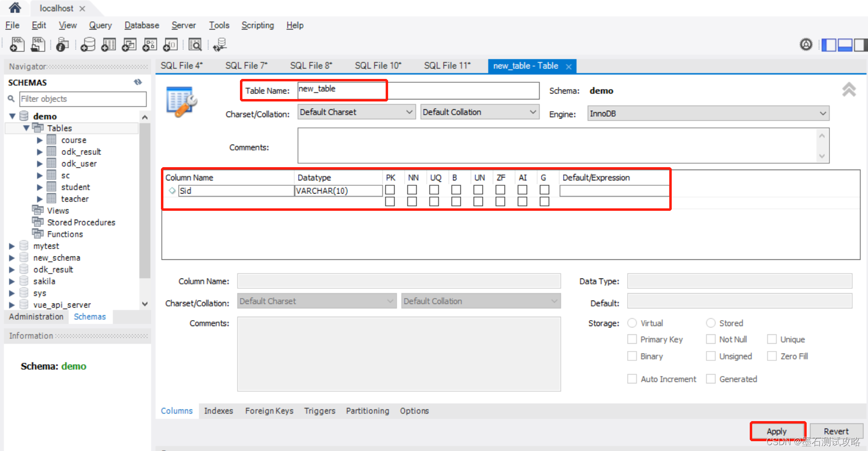Enable the Primary Key checkbox below
The image size is (868, 451).
(x=632, y=339)
